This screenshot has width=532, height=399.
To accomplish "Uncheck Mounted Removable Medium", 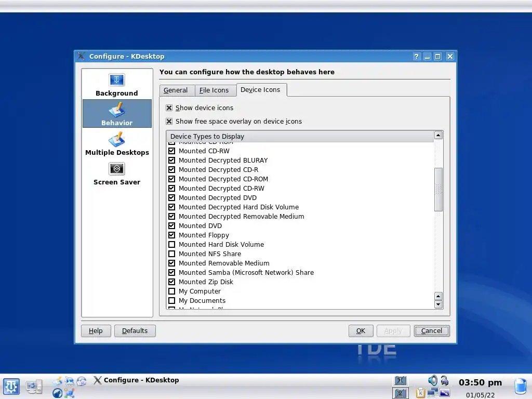I will click(171, 263).
